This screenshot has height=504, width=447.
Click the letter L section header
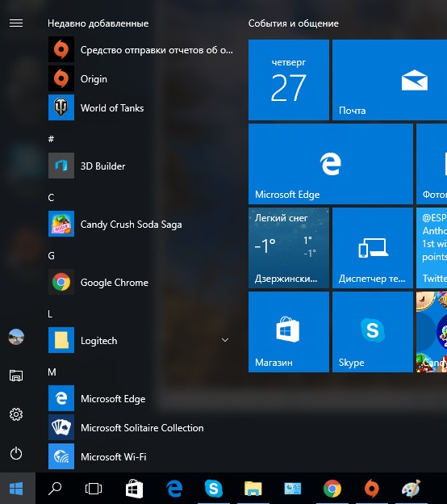click(50, 313)
